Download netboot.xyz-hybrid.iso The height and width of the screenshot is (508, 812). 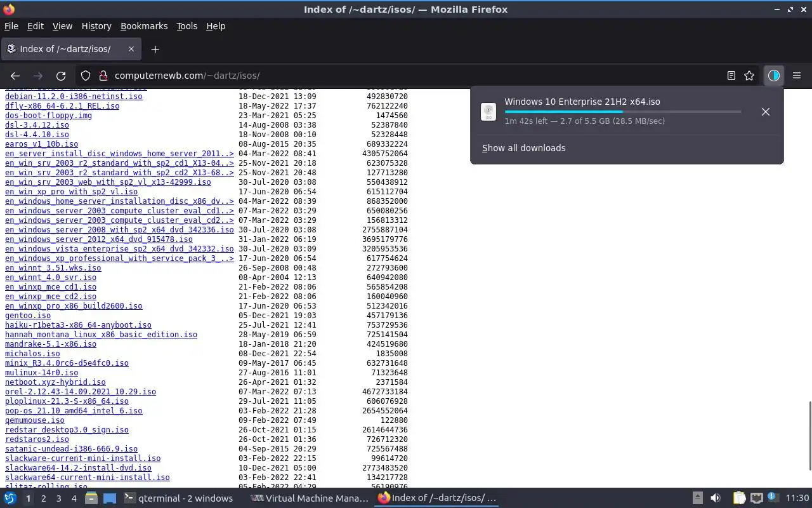[x=55, y=382]
